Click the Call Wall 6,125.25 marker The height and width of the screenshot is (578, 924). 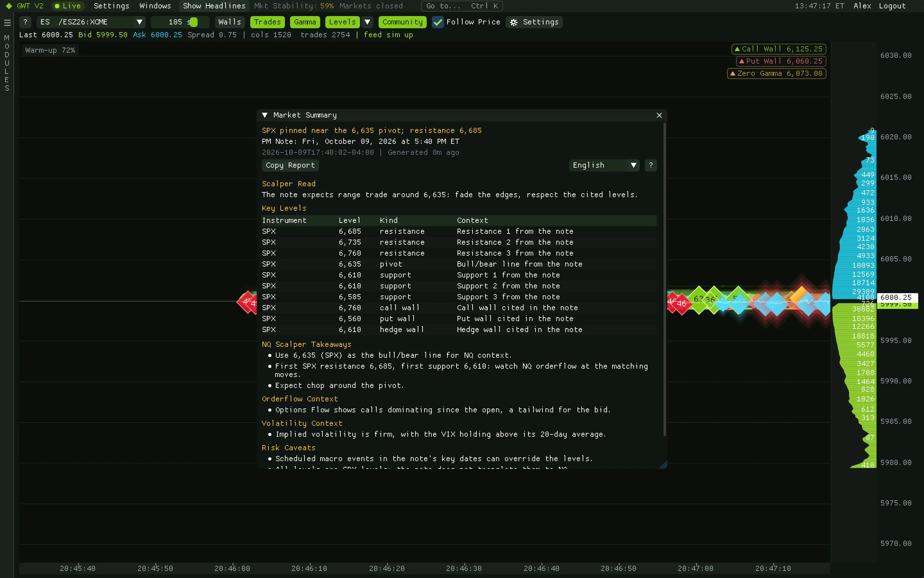tap(779, 49)
